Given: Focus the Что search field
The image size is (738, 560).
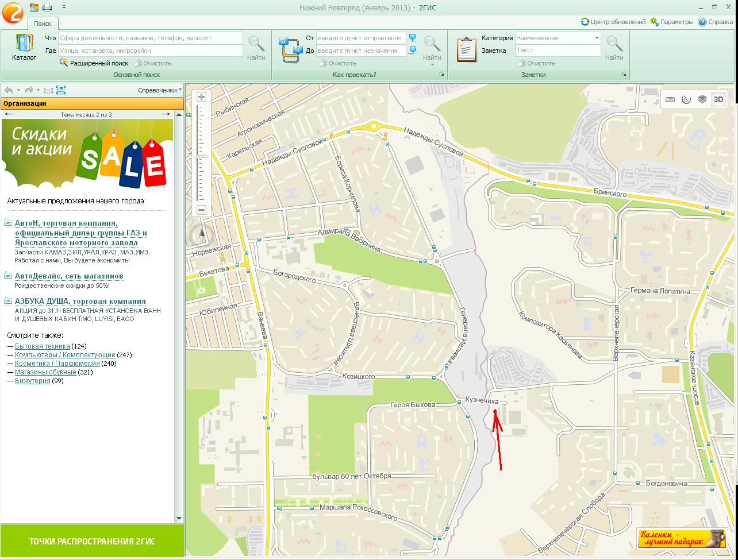Looking at the screenshot, I should point(151,38).
